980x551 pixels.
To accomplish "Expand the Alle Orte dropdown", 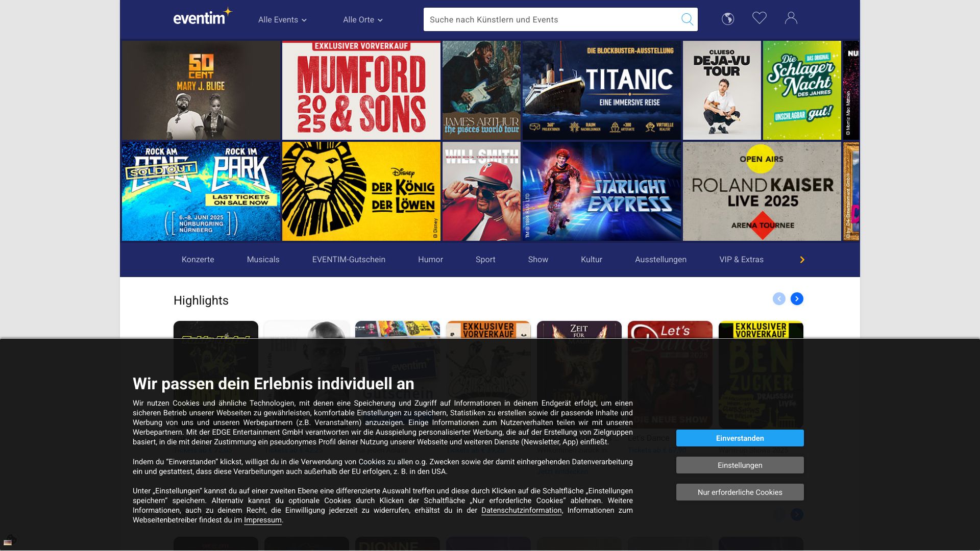I will pos(362,20).
